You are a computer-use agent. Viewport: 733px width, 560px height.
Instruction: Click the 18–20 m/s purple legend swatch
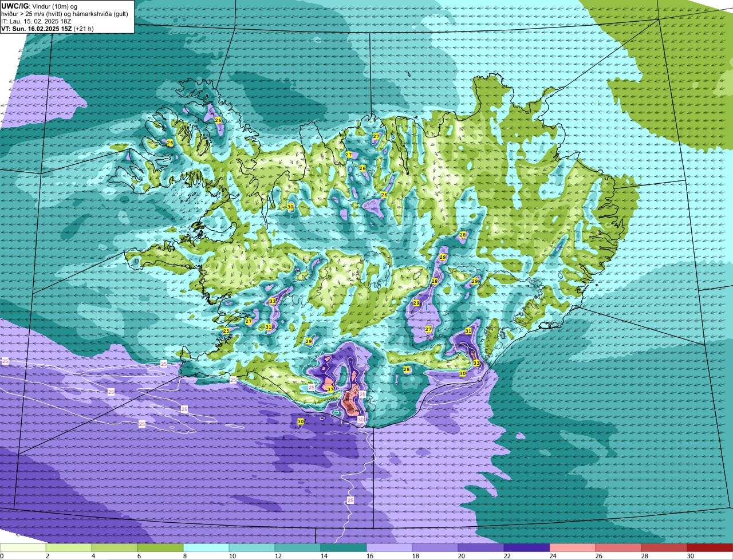[435, 547]
